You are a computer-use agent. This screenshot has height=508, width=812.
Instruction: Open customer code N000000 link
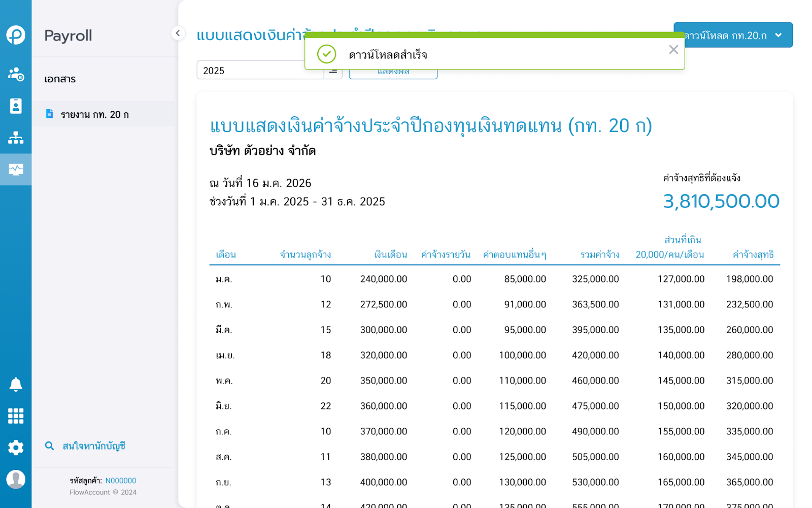[x=121, y=481]
